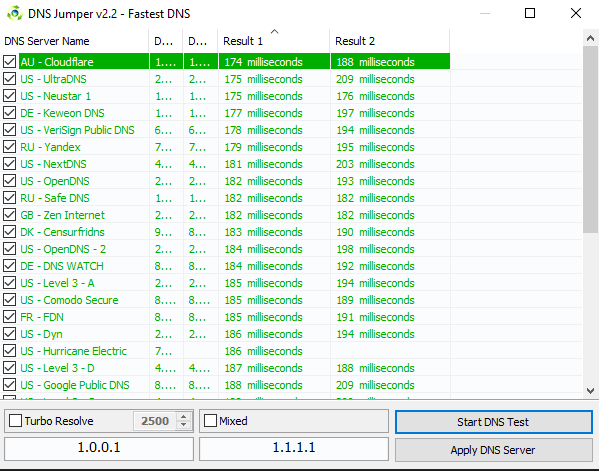Screen dimensions: 599x471
Task: Select the US - OpenDNS - 2 row
Action: pyautogui.click(x=226, y=249)
